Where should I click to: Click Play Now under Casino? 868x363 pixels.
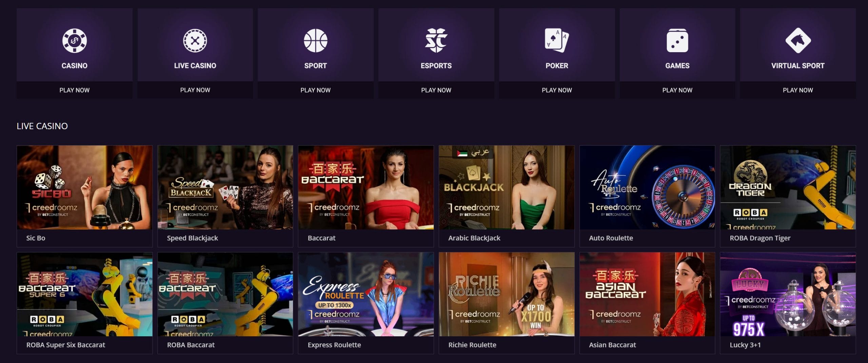point(75,90)
